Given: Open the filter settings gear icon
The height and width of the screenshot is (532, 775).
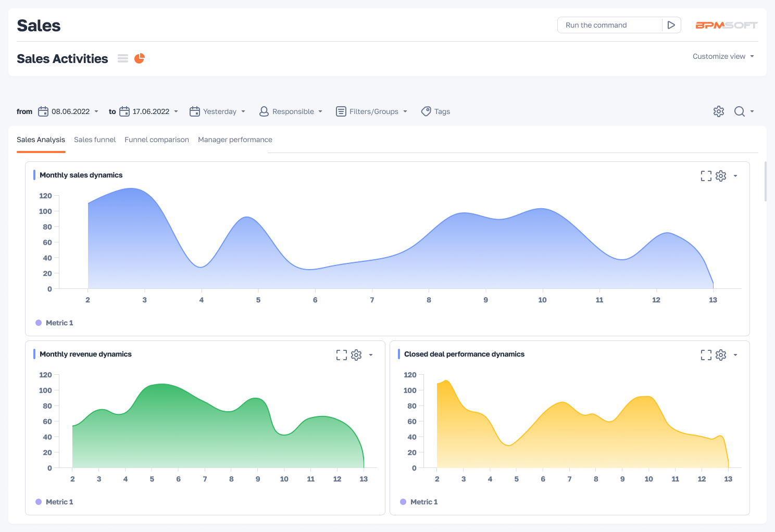Looking at the screenshot, I should 719,111.
